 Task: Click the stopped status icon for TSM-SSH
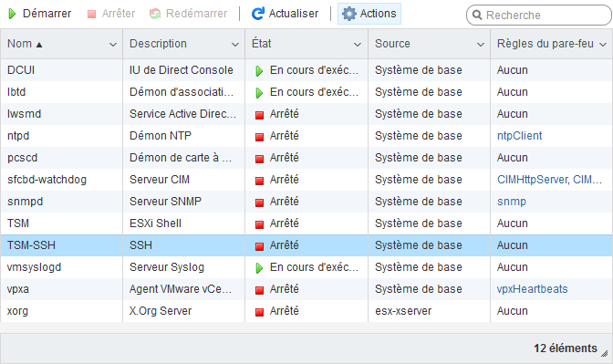pos(259,246)
